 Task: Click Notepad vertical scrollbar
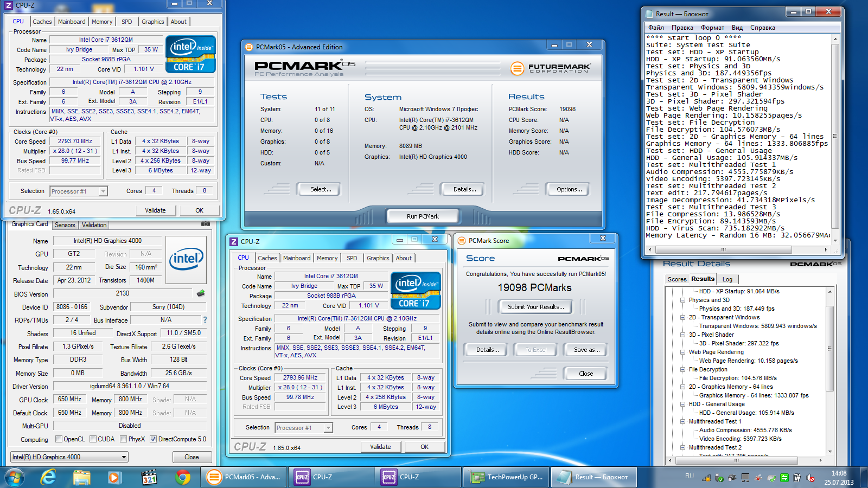835,140
